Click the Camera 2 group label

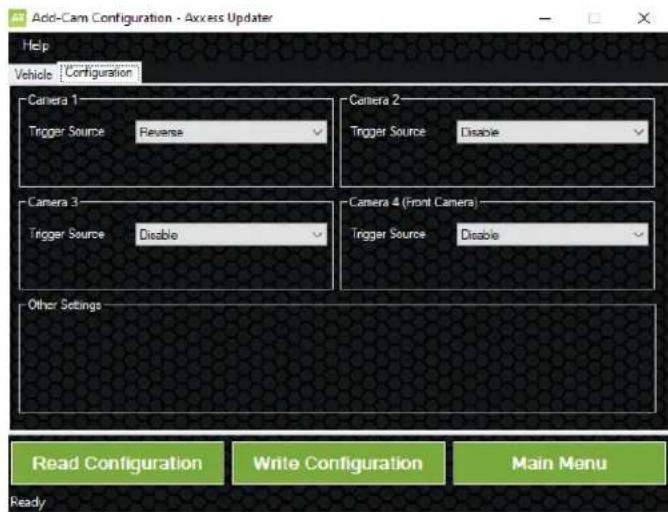374,100
